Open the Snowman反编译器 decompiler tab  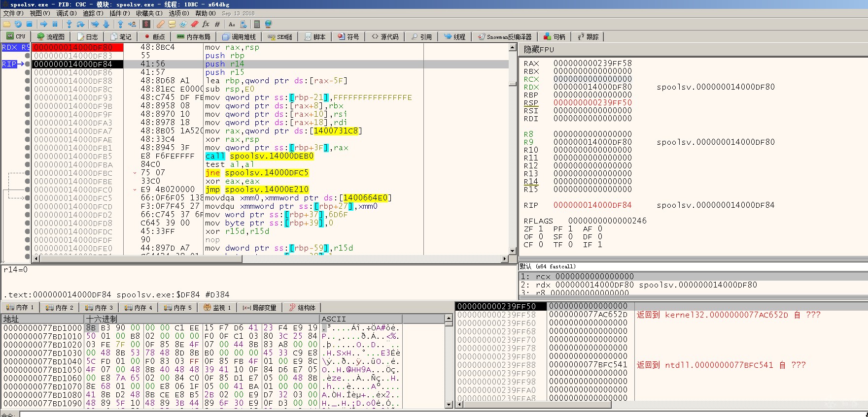coord(505,37)
